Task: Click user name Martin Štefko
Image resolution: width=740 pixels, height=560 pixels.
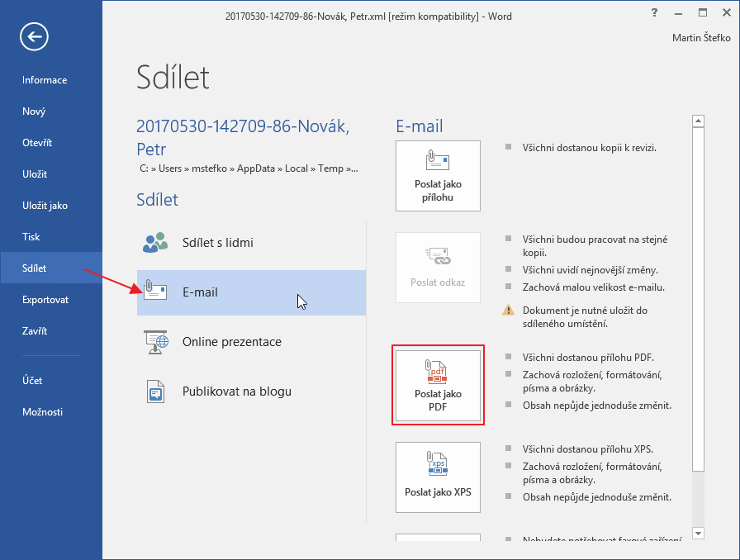Action: pyautogui.click(x=701, y=38)
